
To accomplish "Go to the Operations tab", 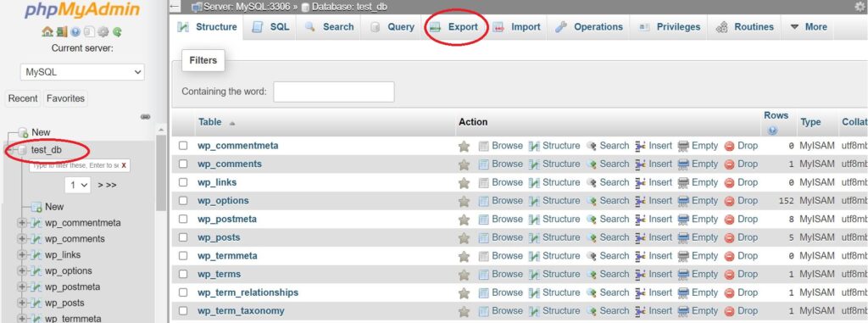I will coord(589,26).
